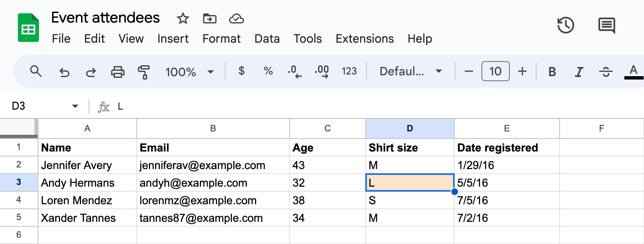
Task: Open the name box dropdown
Action: [x=74, y=106]
